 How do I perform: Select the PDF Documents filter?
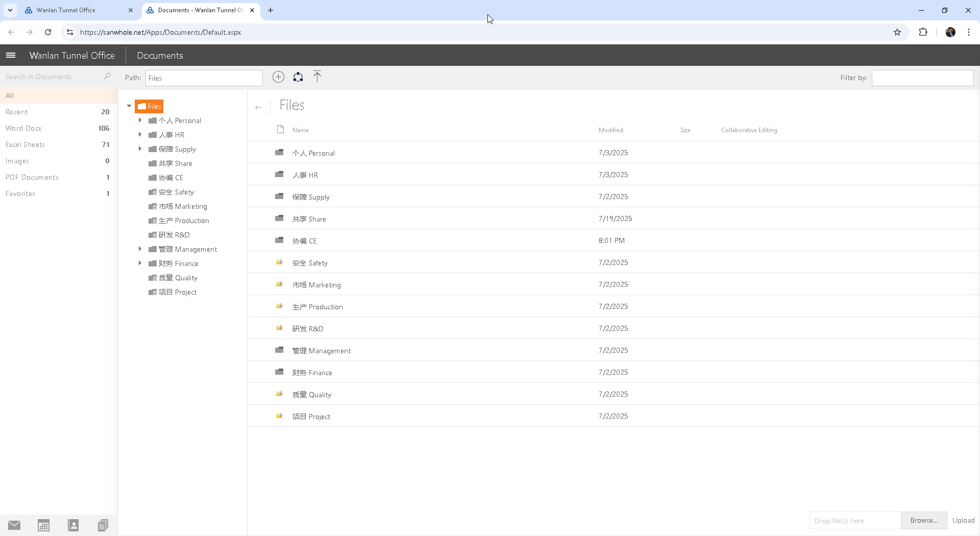pyautogui.click(x=32, y=177)
